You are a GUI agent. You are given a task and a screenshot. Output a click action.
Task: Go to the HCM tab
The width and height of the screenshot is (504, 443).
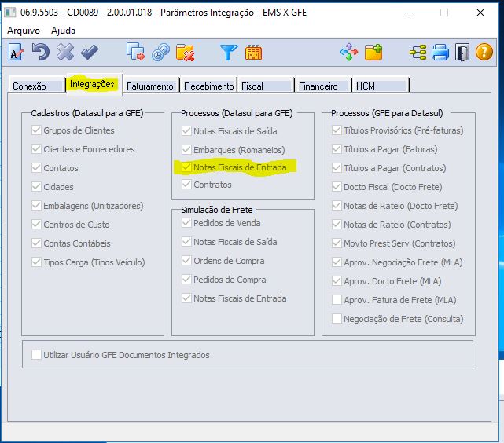pyautogui.click(x=365, y=86)
